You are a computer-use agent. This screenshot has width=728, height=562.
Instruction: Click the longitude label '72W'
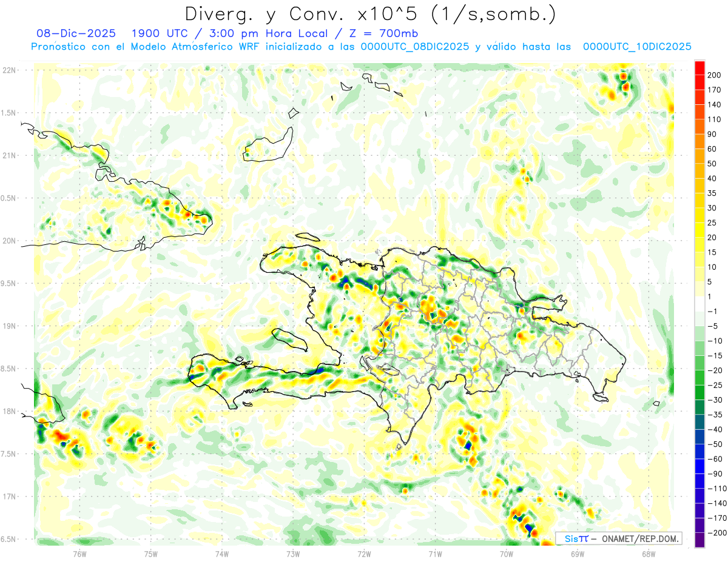click(x=364, y=554)
